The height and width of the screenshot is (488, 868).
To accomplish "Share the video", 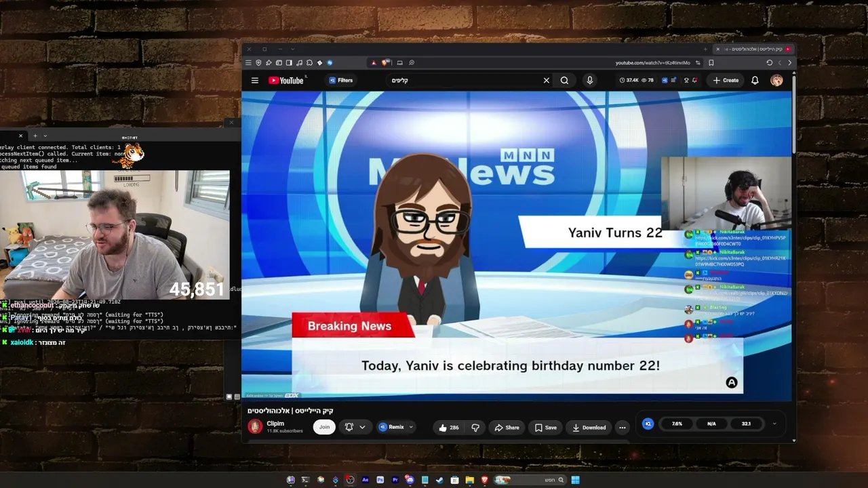I will (507, 428).
